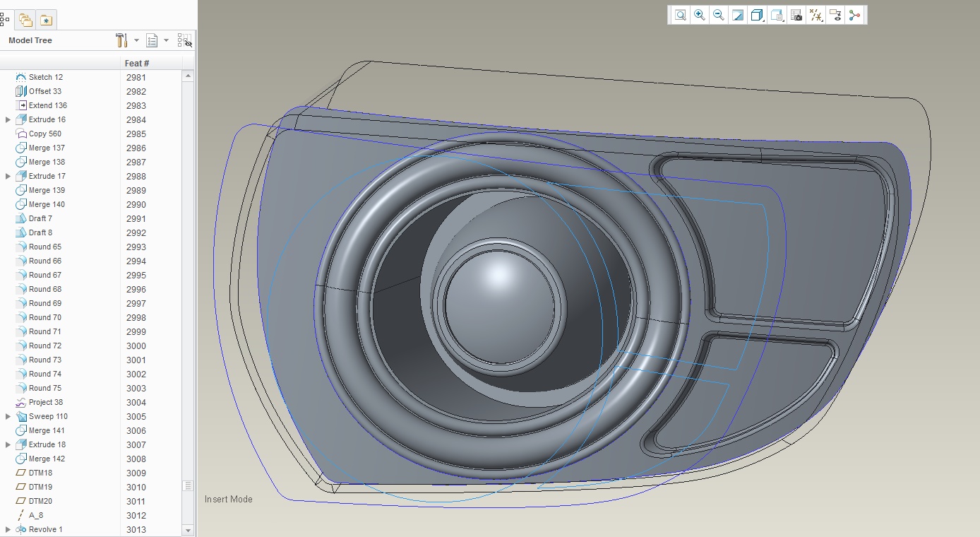980x537 pixels.
Task: Click feature number 3004 cell
Action: point(136,402)
